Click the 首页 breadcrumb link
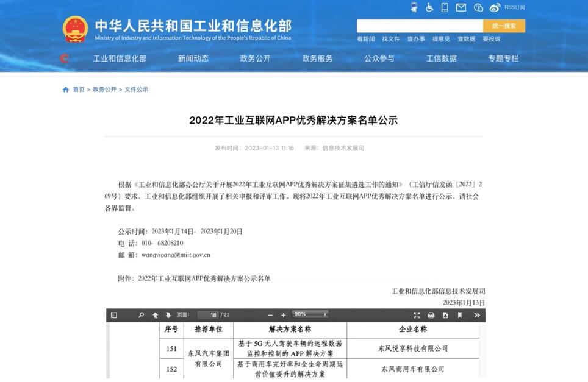This screenshot has height=382, width=588. [x=79, y=90]
